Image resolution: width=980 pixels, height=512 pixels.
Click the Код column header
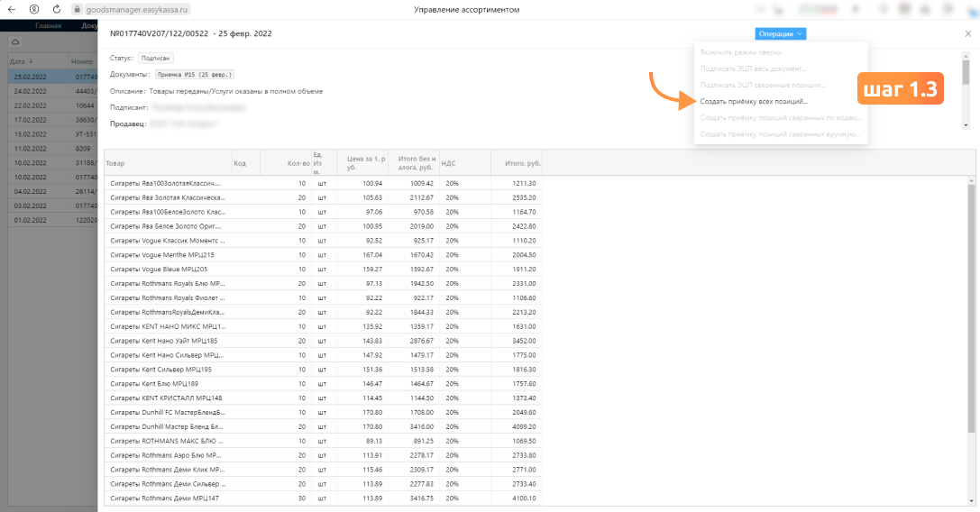coord(245,163)
